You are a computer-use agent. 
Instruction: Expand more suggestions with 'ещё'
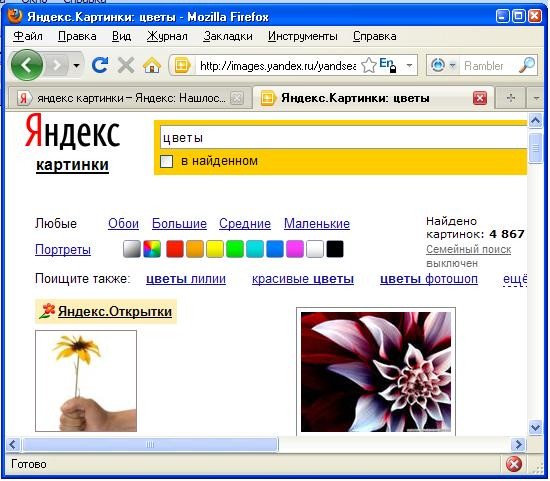click(515, 279)
